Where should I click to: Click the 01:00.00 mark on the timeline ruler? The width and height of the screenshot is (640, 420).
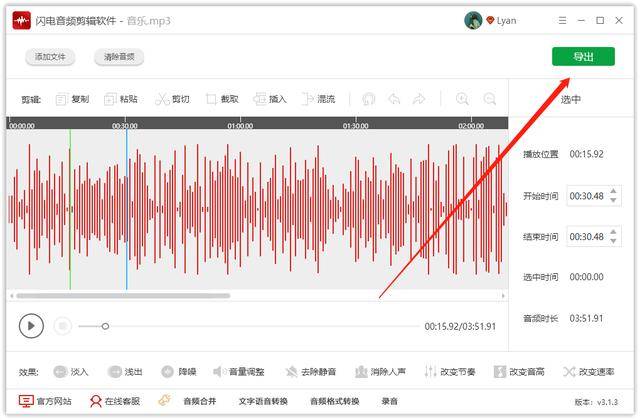tap(240, 126)
